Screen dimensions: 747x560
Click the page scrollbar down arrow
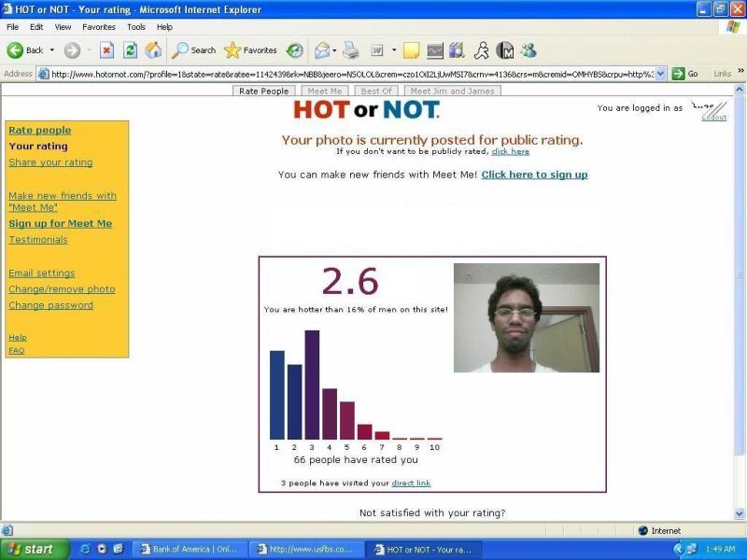tap(740, 514)
